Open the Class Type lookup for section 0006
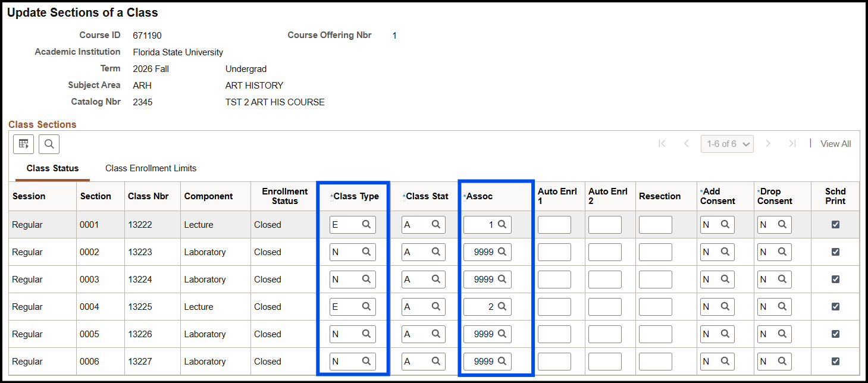868x383 pixels. [x=367, y=361]
